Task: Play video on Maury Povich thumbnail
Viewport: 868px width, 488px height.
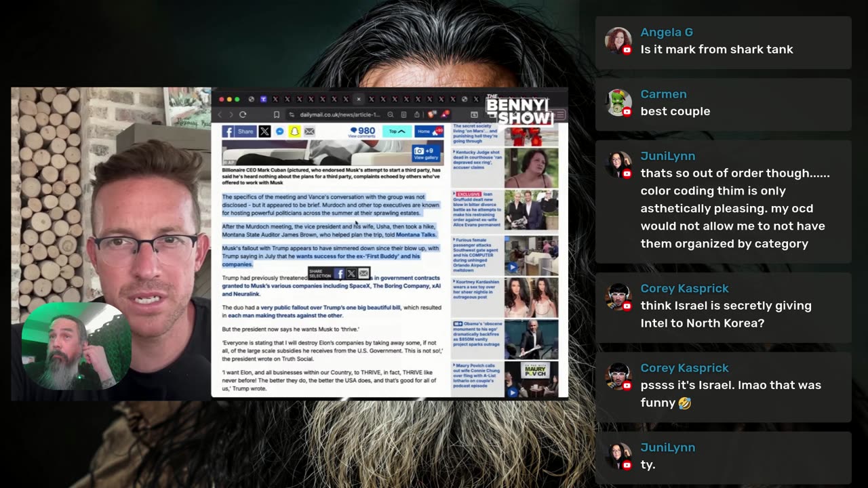Action: click(x=513, y=391)
